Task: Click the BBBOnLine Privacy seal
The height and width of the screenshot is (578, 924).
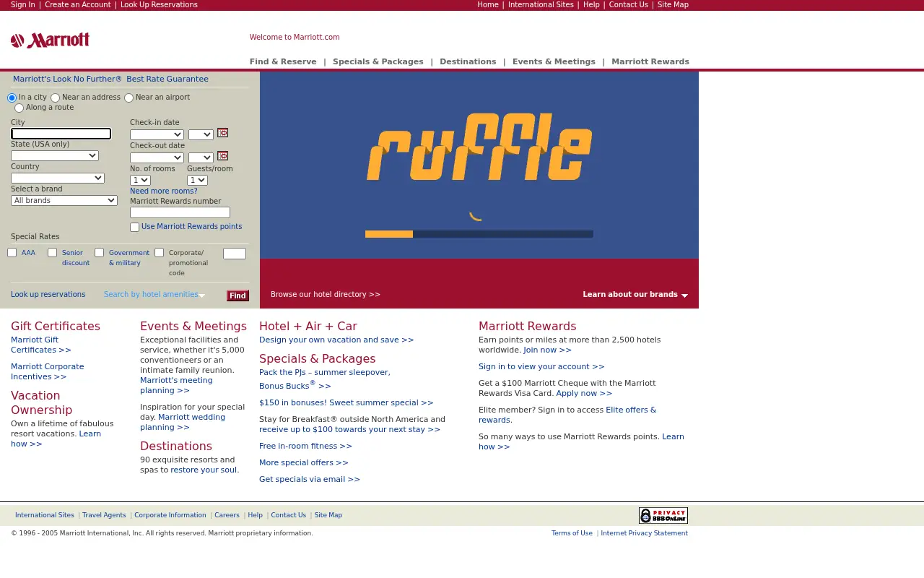Action: 663,515
